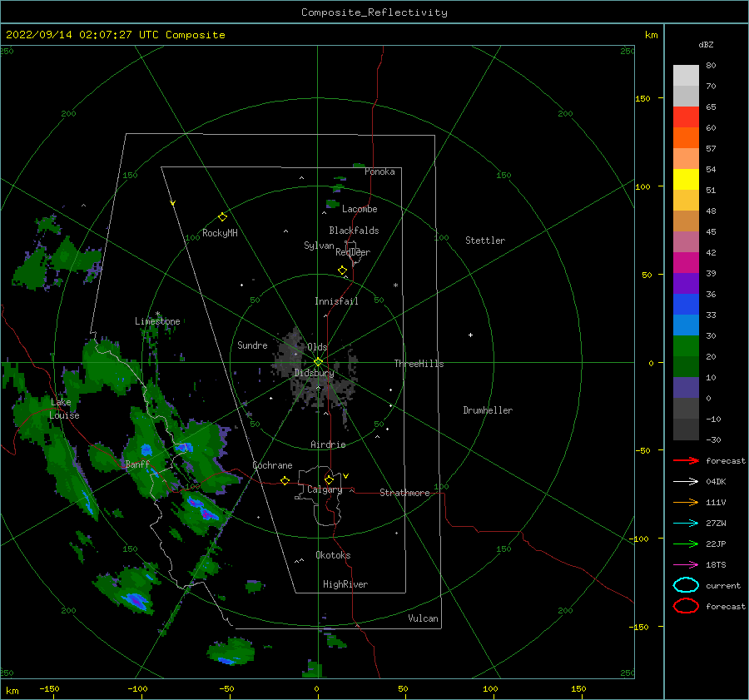This screenshot has width=749, height=700.
Task: Click the Stettler label
Action: tap(485, 241)
